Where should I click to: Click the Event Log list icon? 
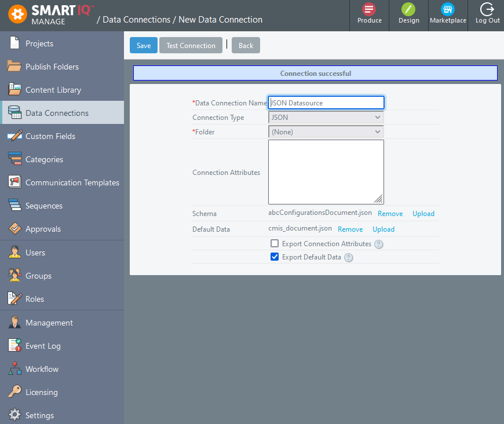pos(14,345)
